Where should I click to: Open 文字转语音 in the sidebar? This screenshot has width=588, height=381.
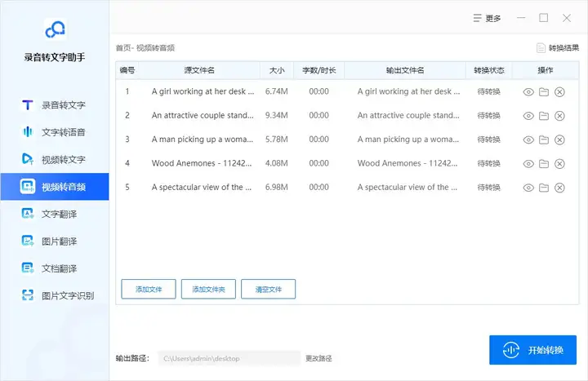click(55, 132)
